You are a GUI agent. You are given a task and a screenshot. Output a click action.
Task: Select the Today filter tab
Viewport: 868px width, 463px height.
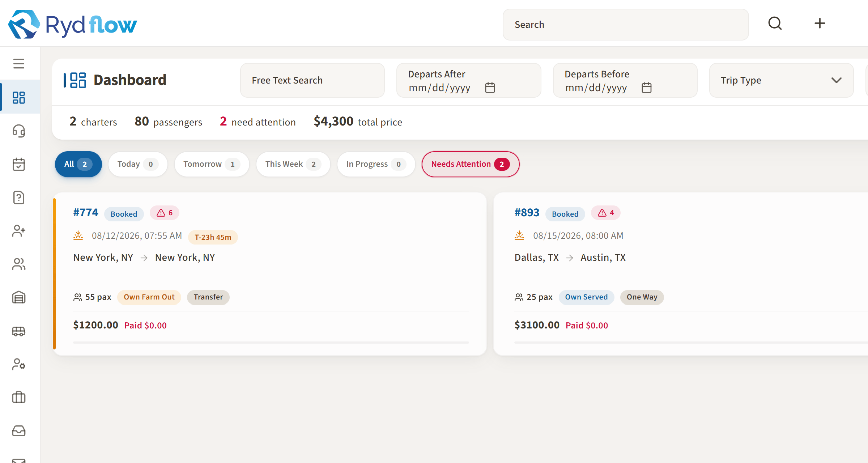pyautogui.click(x=138, y=164)
